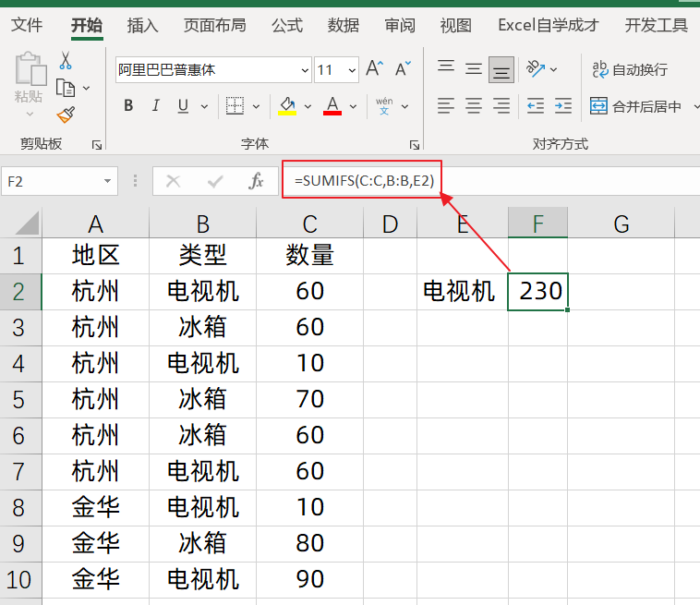Switch to the 公式 Formulas tab

point(287,25)
